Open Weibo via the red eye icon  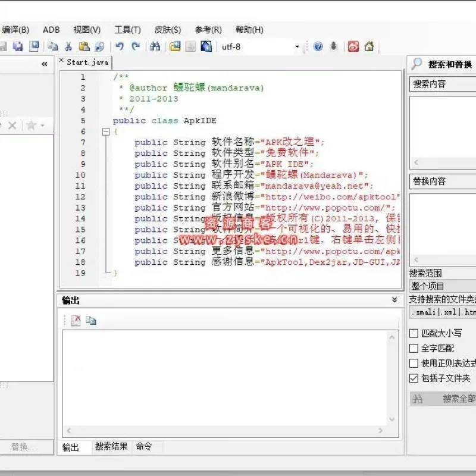(353, 46)
